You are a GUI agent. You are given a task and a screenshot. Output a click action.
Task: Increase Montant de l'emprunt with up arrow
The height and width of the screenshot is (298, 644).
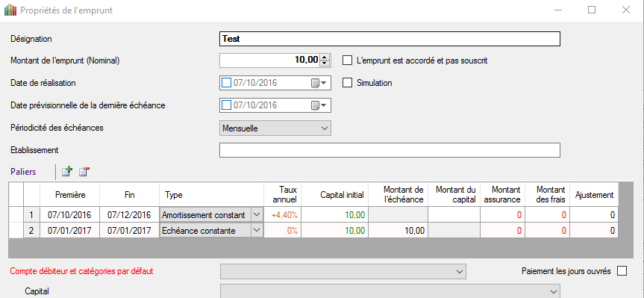(x=325, y=58)
